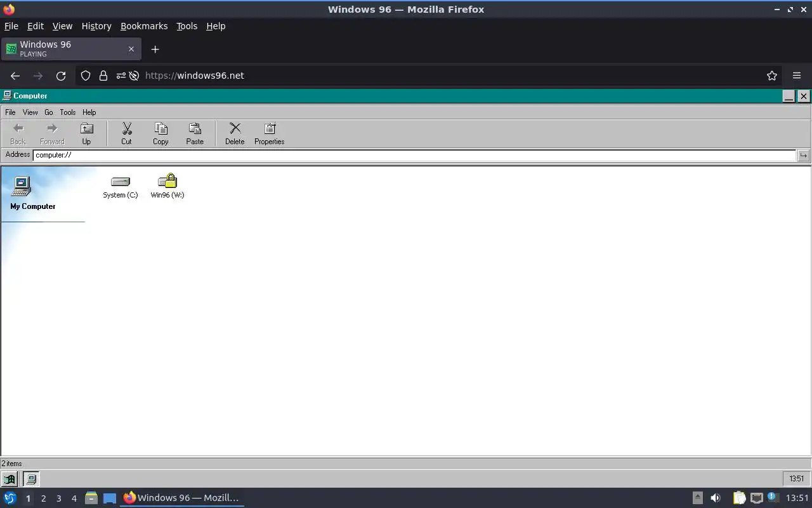The width and height of the screenshot is (812, 508).
Task: Switch to workspace 2 on panel
Action: 43,498
